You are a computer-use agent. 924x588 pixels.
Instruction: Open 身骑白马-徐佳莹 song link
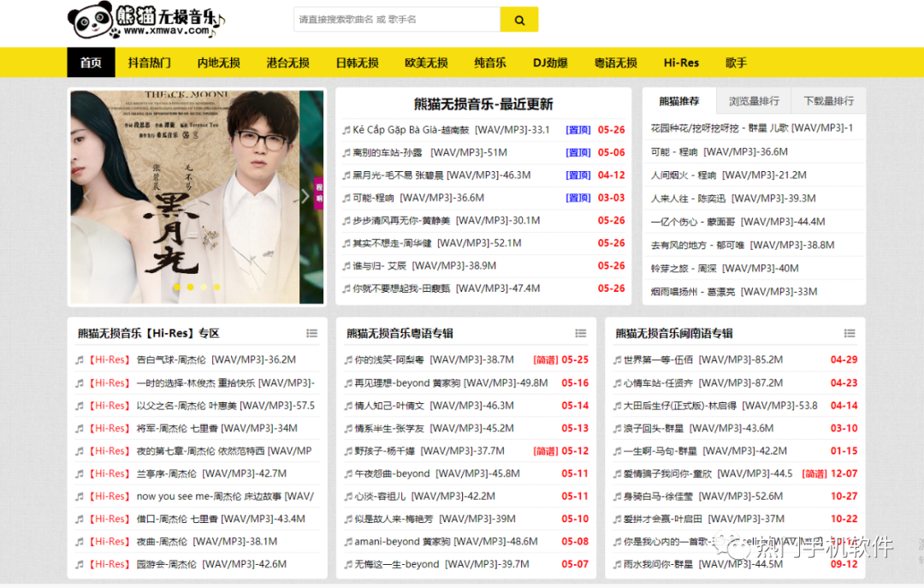[703, 496]
